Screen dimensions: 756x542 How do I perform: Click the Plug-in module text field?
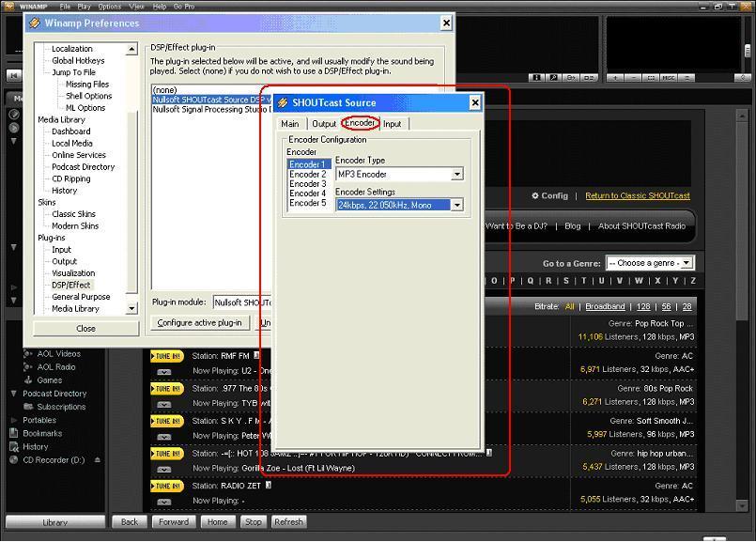(x=242, y=302)
